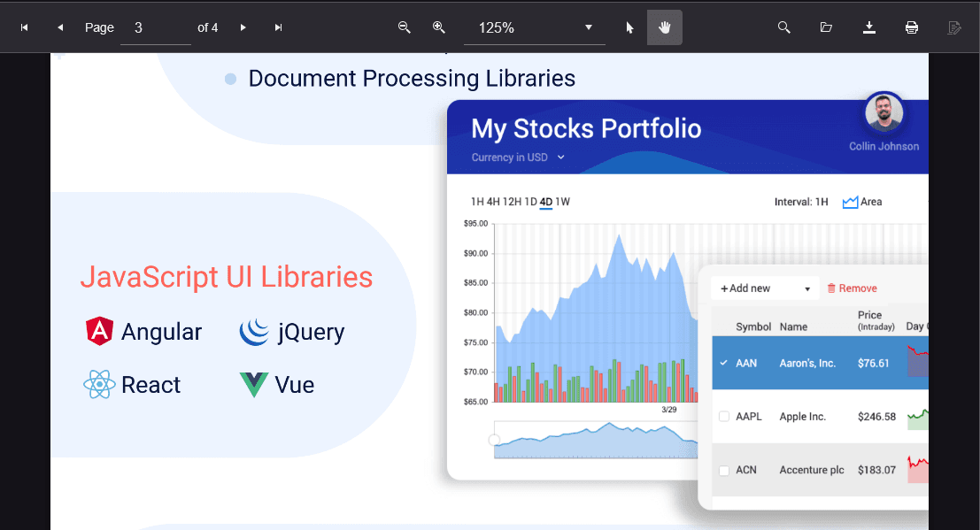Expand the Currency in USD dropdown
This screenshot has width=980, height=530.
[x=518, y=157]
